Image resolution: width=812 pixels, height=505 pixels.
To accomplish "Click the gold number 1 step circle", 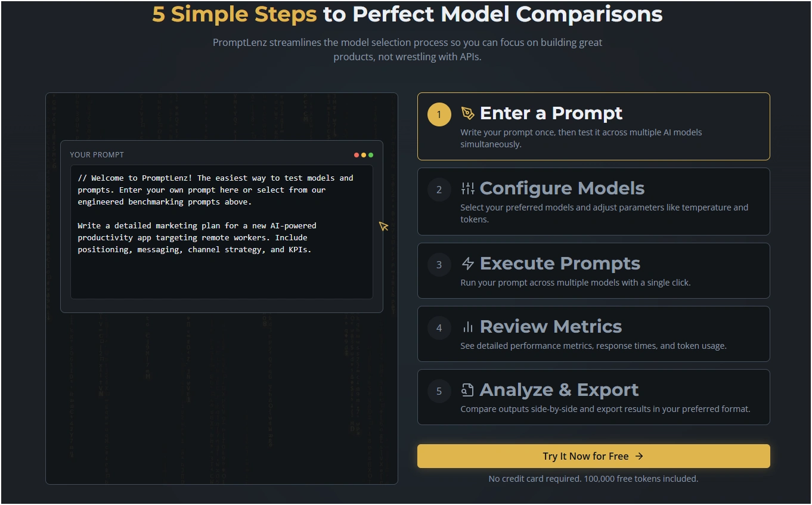I will [439, 114].
